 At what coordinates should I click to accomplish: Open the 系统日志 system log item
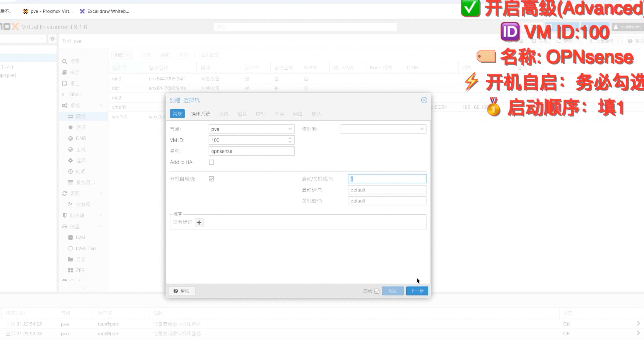[x=85, y=182]
